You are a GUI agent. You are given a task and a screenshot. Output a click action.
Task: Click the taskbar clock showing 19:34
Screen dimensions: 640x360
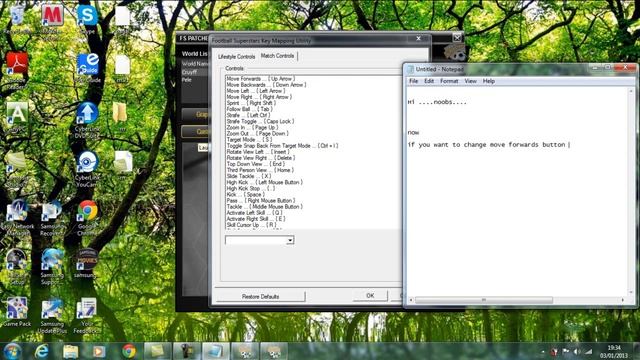[x=613, y=351]
